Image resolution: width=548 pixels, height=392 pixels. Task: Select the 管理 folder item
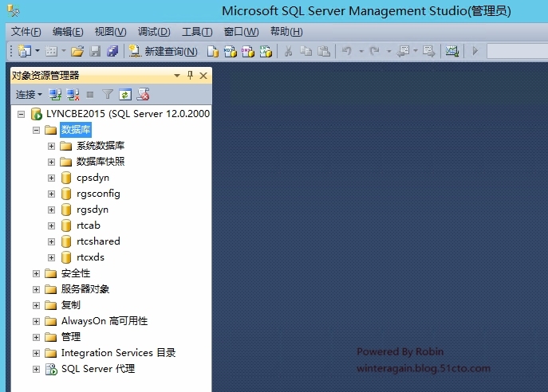71,337
